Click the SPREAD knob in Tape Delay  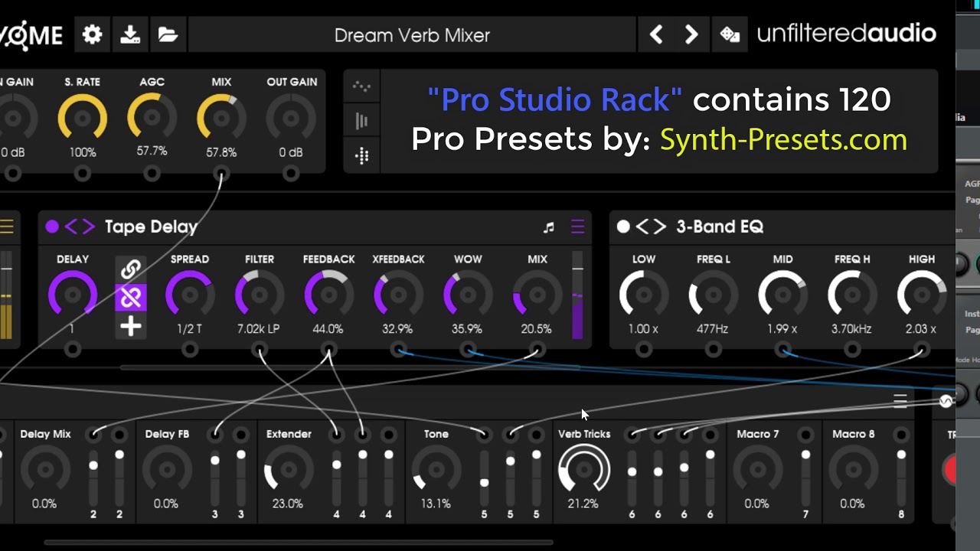190,295
